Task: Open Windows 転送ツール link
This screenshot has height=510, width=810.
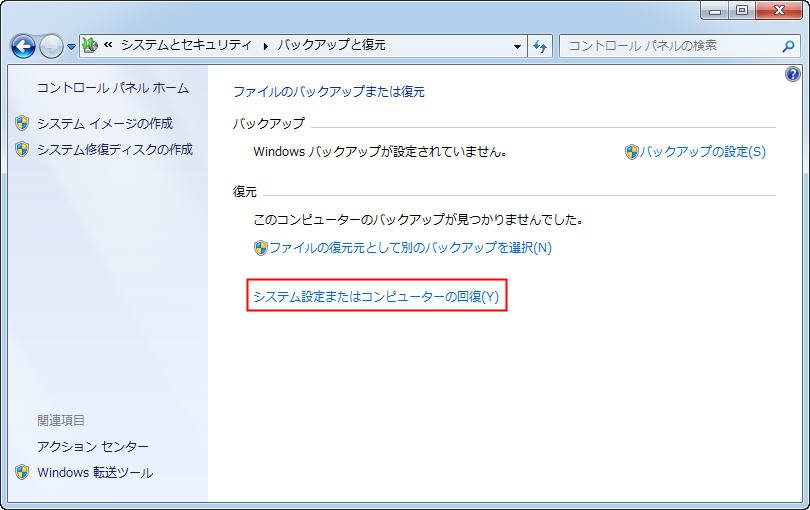Action: 95,472
